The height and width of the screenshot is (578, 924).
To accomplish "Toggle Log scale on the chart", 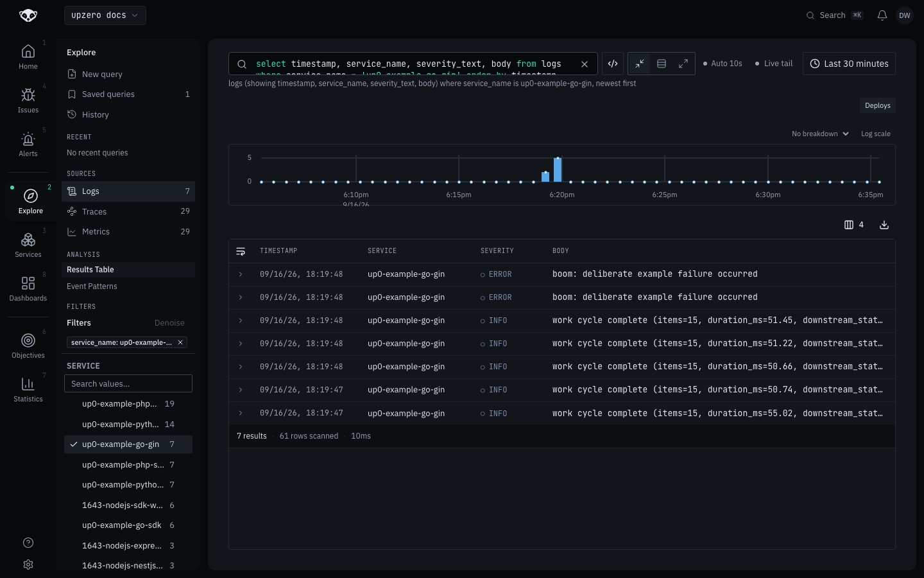I will (876, 134).
